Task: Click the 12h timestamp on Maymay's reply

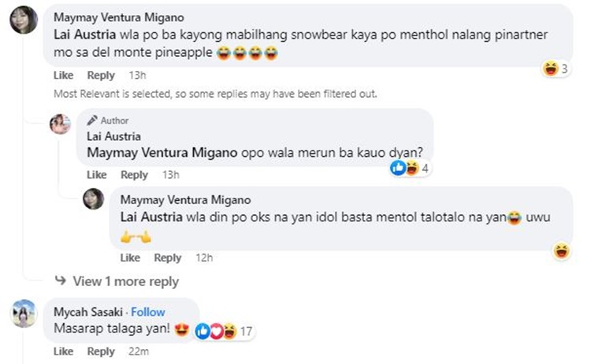Action: pos(204,258)
